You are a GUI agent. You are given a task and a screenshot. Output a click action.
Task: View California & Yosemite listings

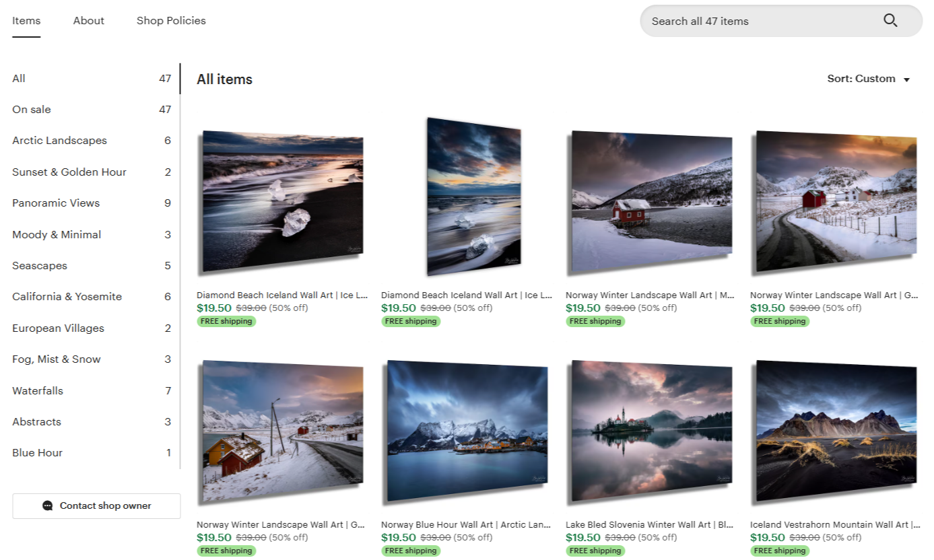[x=92, y=297]
